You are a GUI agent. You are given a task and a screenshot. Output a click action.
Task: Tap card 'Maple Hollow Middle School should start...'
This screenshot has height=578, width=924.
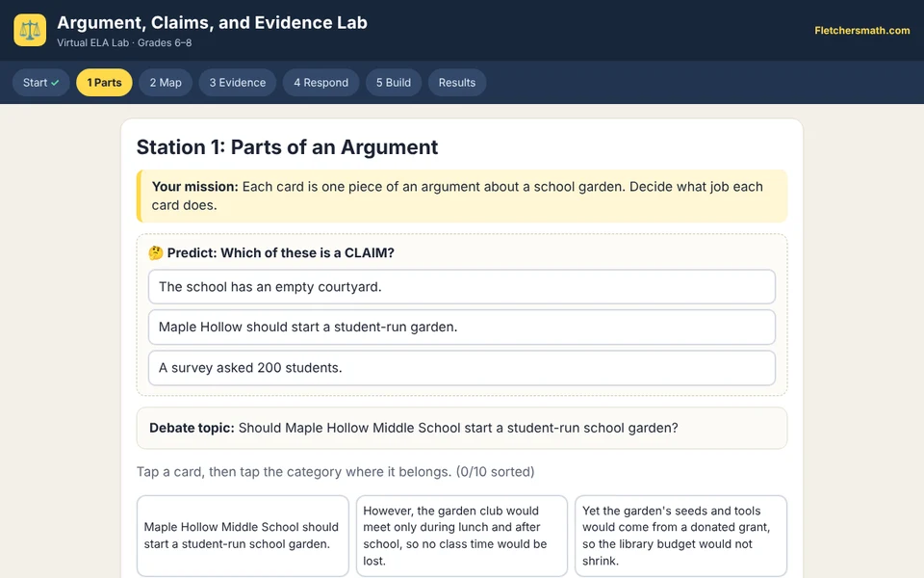coord(243,536)
